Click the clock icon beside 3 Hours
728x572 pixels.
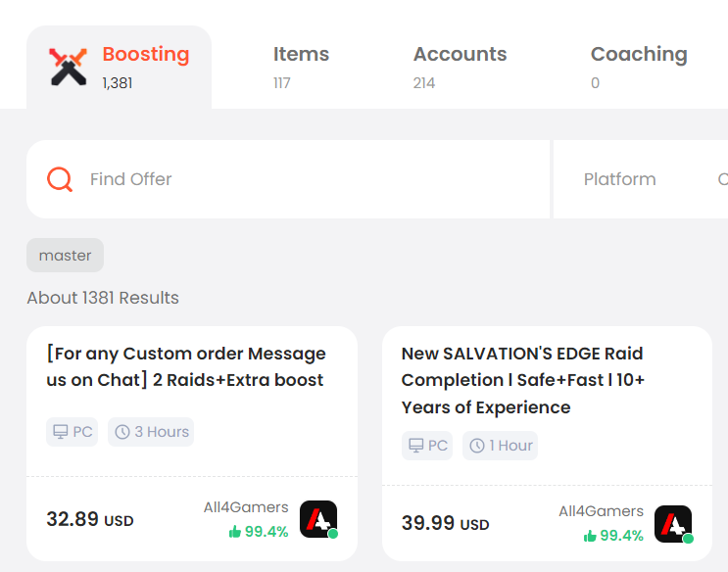coord(122,432)
